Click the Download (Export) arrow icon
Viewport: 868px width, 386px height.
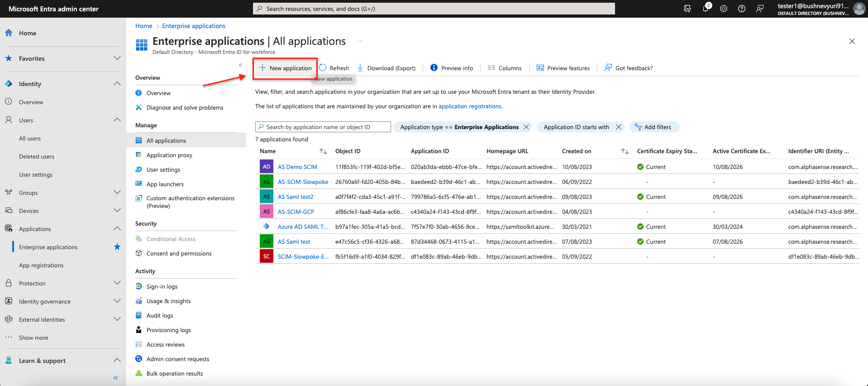[360, 68]
